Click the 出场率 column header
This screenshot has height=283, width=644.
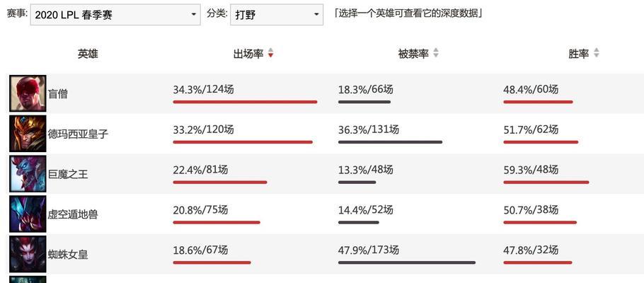click(248, 53)
